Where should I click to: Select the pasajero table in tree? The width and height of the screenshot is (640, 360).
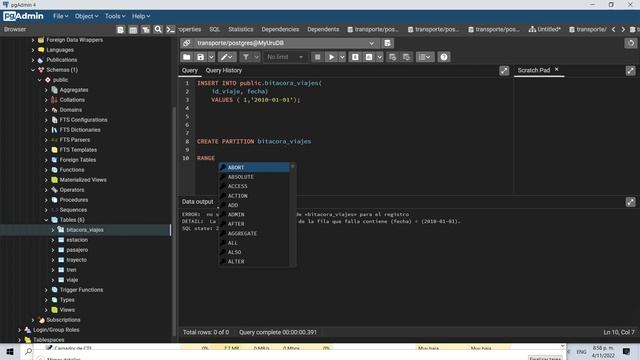pos(77,250)
